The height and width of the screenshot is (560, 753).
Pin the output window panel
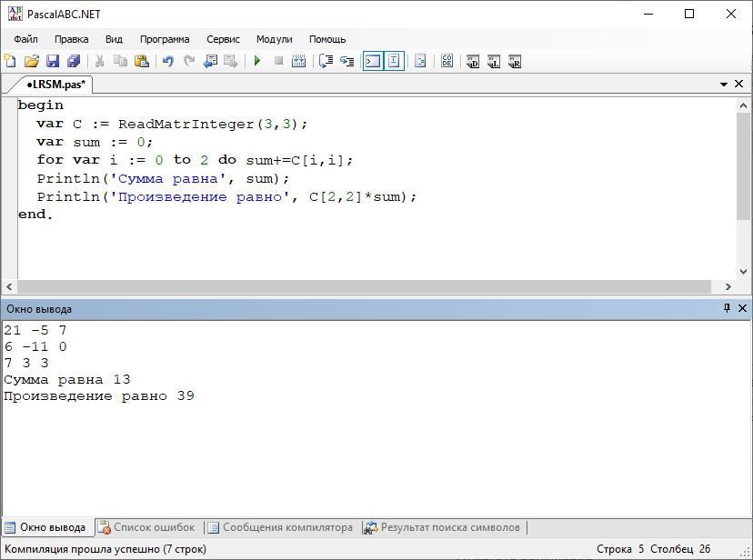tap(727, 308)
